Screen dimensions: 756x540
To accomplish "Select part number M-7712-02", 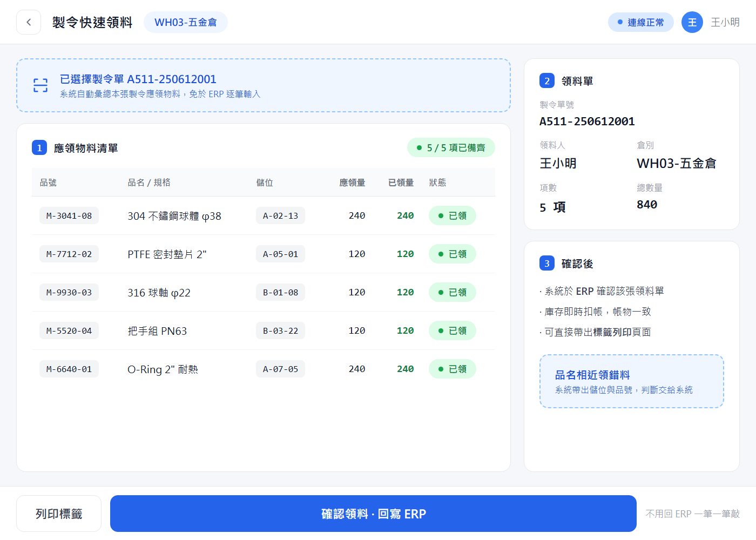I will pos(69,254).
